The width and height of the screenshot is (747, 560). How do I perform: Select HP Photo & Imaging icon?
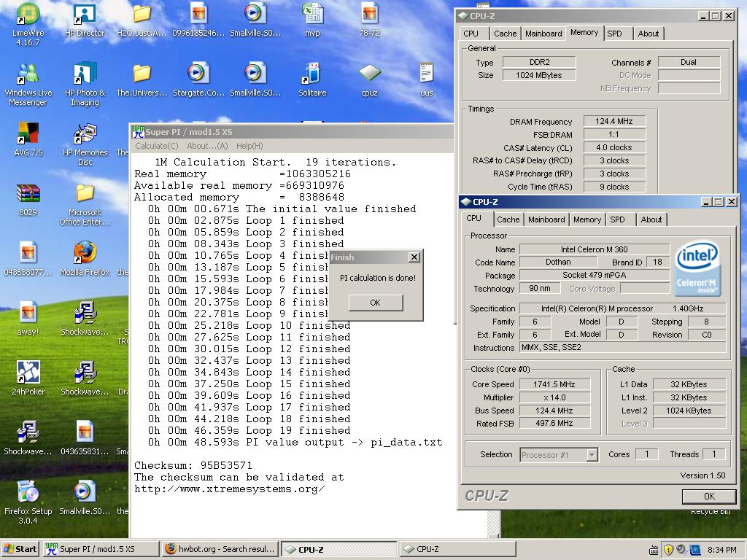click(85, 85)
